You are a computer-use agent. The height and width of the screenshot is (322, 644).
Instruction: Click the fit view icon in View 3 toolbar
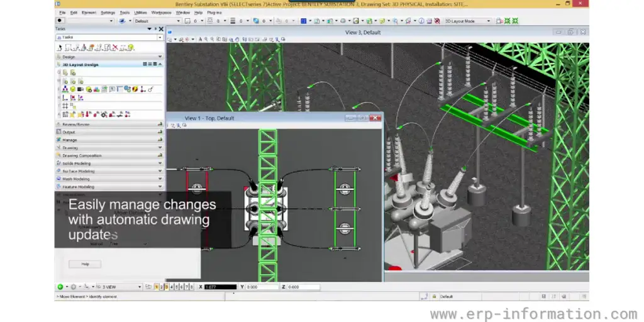click(225, 40)
